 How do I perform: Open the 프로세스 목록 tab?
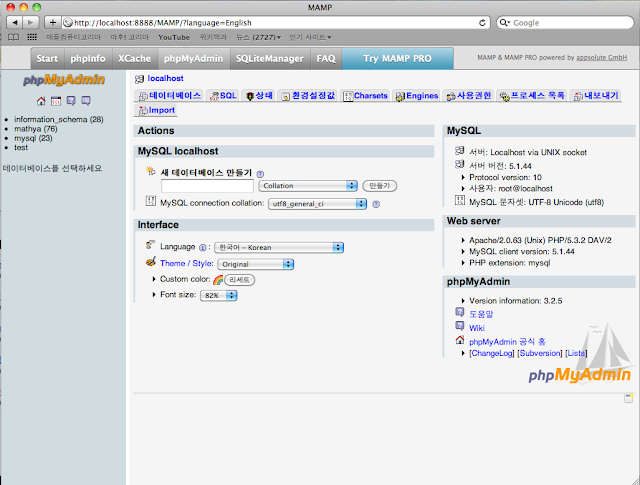pyautogui.click(x=532, y=96)
